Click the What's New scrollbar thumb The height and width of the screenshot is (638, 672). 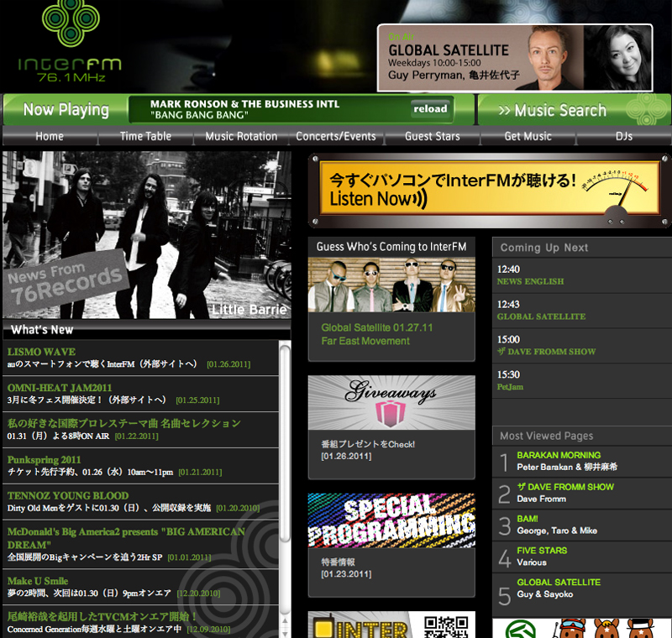pos(285,443)
